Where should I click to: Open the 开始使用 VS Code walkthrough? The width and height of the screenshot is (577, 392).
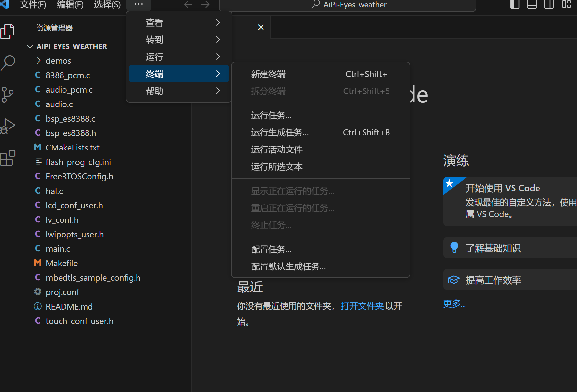(510, 201)
